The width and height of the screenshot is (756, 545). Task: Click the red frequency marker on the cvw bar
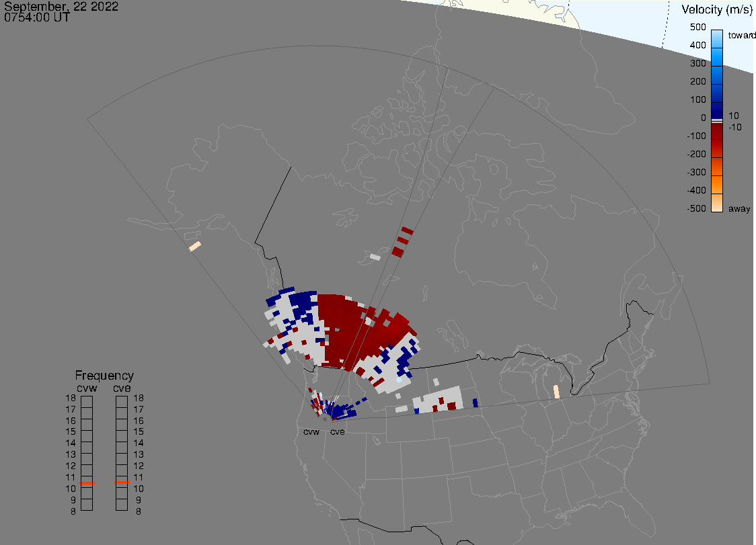point(87,483)
